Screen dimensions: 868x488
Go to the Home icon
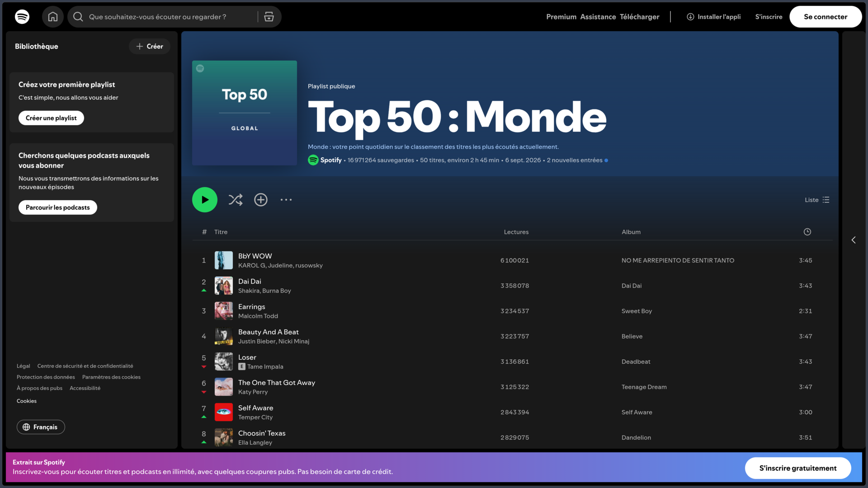pyautogui.click(x=53, y=17)
